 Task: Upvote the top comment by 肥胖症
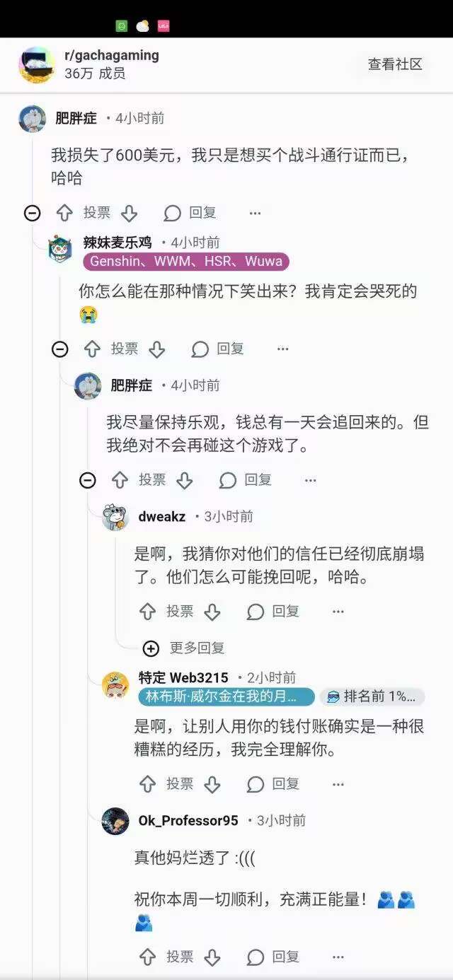point(64,213)
